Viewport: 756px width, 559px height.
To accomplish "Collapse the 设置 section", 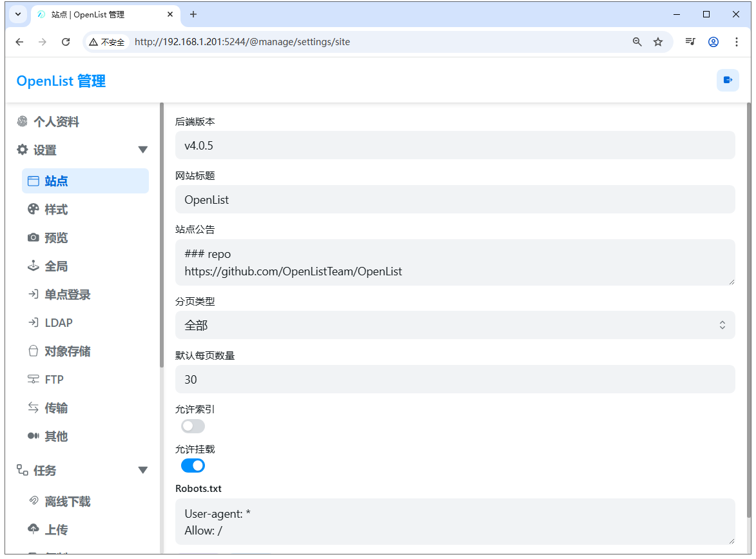I will pyautogui.click(x=142, y=149).
